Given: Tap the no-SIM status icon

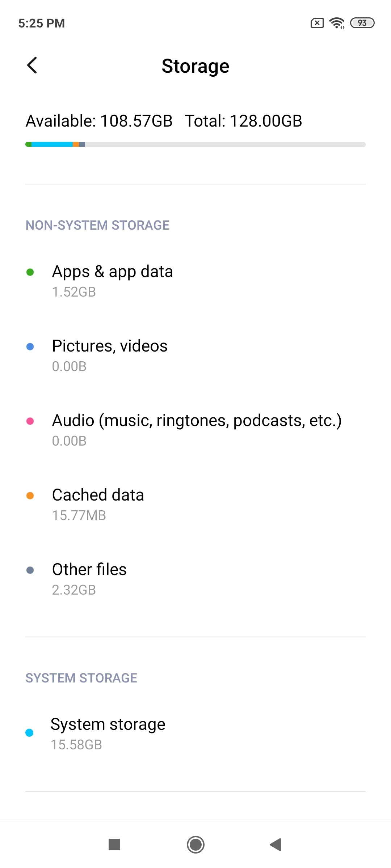Looking at the screenshot, I should pos(317,23).
